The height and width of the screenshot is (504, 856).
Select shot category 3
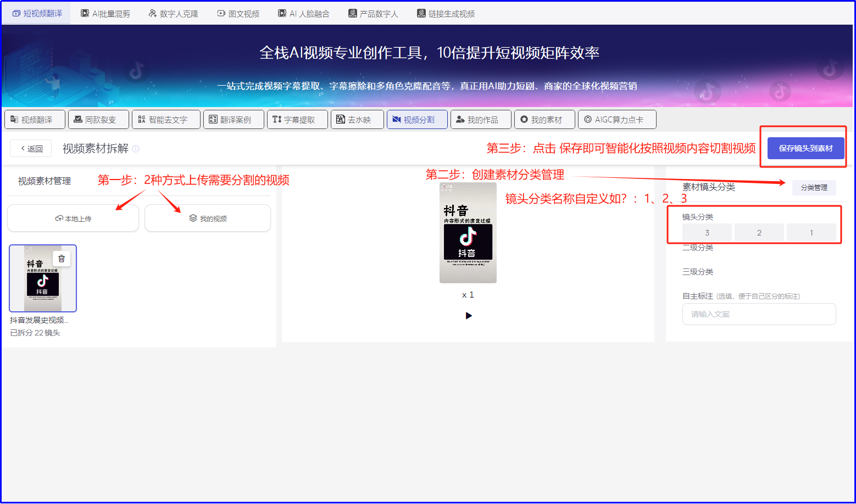(x=707, y=232)
